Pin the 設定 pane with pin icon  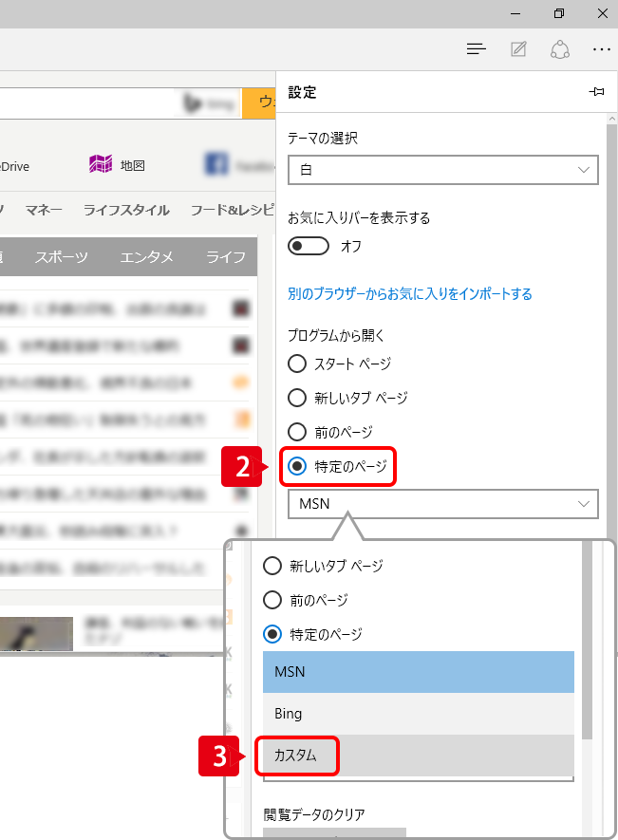point(596,92)
